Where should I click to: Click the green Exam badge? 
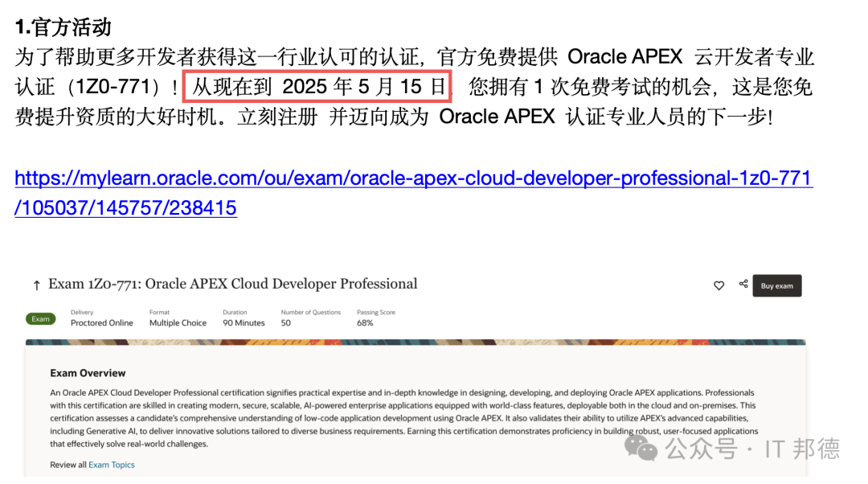(x=40, y=319)
